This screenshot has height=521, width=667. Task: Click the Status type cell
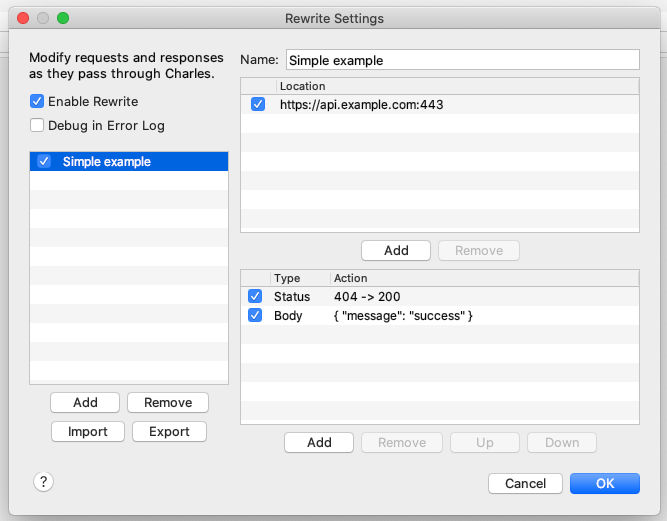click(x=292, y=296)
